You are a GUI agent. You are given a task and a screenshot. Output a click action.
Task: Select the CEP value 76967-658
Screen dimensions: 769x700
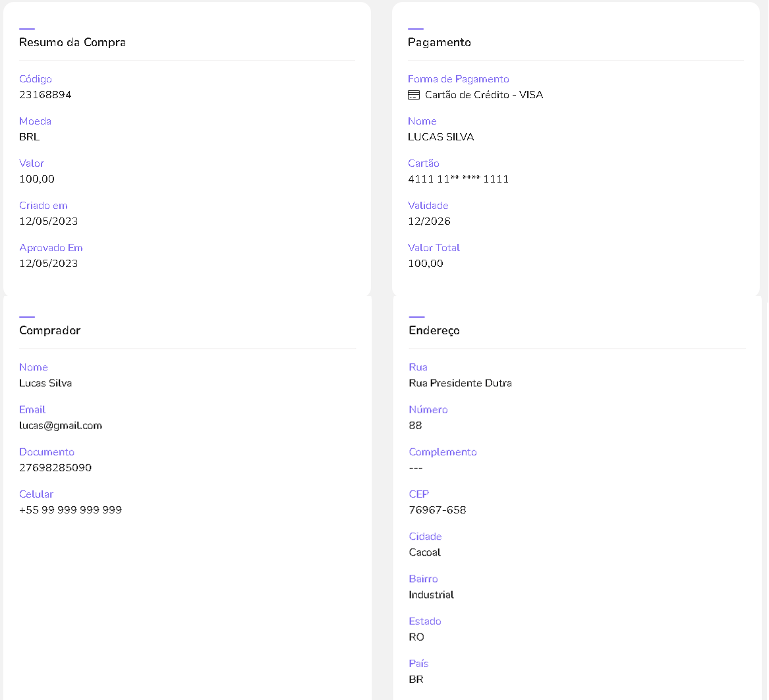pyautogui.click(x=438, y=510)
